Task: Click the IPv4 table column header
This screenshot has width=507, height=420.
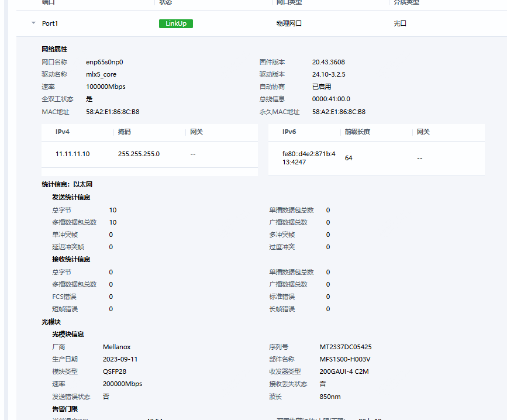Action: click(63, 132)
